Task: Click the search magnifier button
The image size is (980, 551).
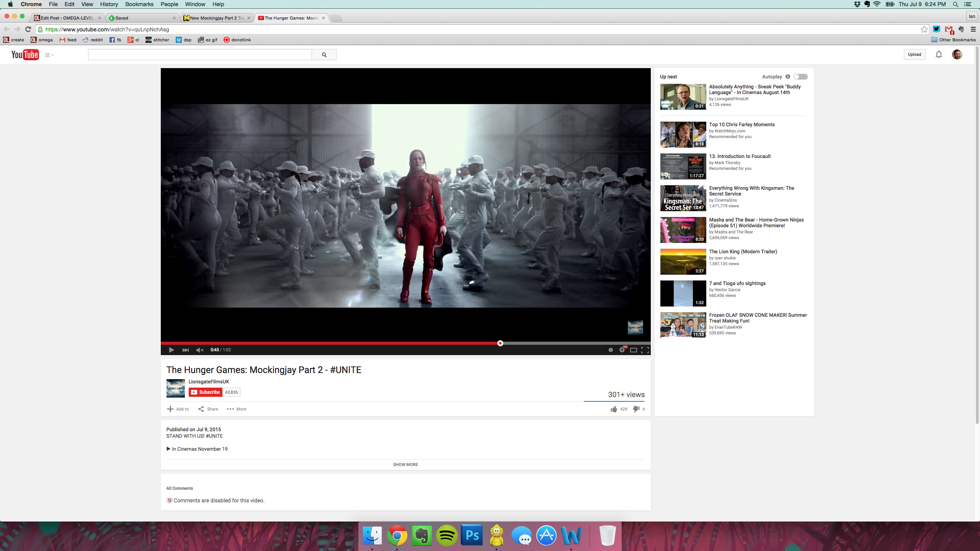Action: (324, 55)
